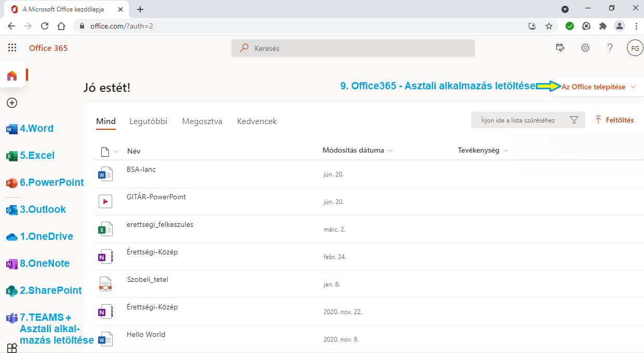The image size is (644, 353).
Task: Open the BSA-lanc document
Action: (x=141, y=169)
